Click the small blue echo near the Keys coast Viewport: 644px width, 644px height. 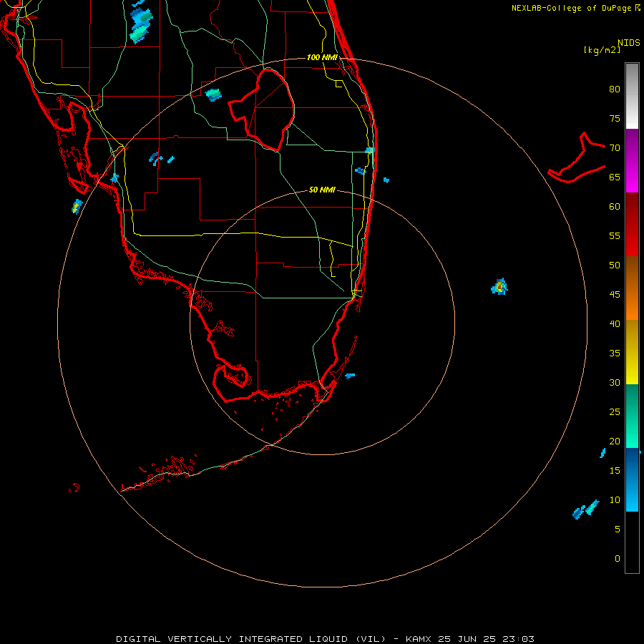pos(350,376)
